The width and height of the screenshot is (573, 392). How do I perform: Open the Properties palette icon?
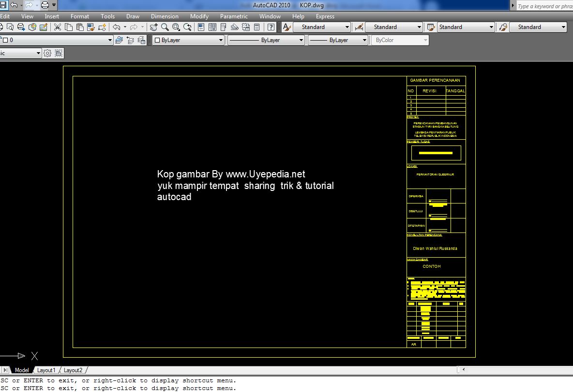pyautogui.click(x=201, y=27)
